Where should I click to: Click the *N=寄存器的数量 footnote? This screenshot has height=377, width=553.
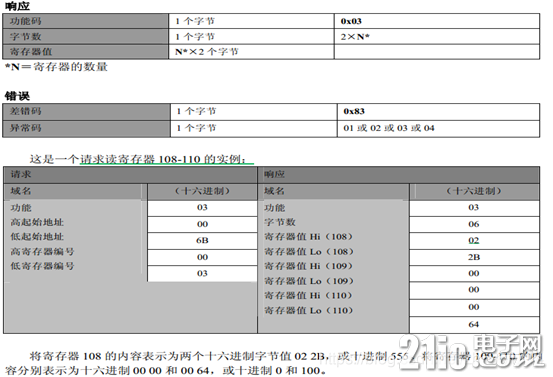click(x=56, y=67)
